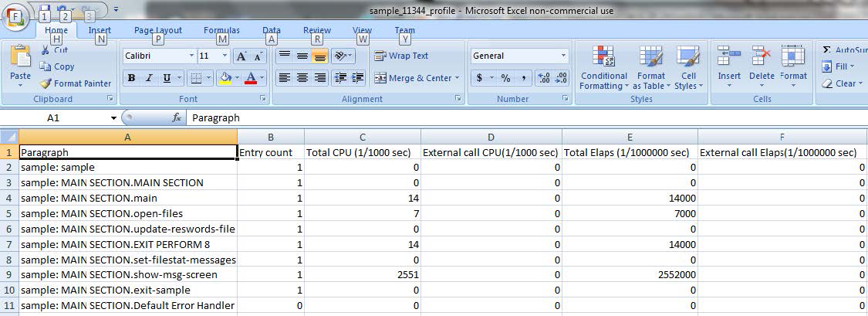Image resolution: width=868 pixels, height=316 pixels.
Task: Delete cells button
Action: point(762,66)
